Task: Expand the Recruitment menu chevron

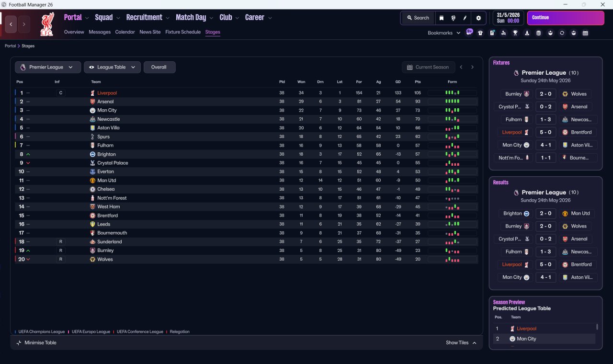Action: pyautogui.click(x=168, y=18)
